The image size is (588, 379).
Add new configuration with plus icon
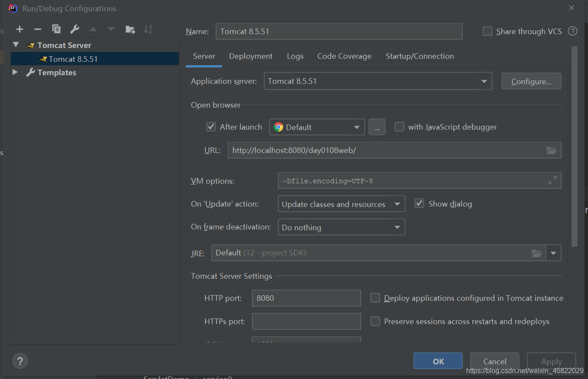(x=19, y=29)
